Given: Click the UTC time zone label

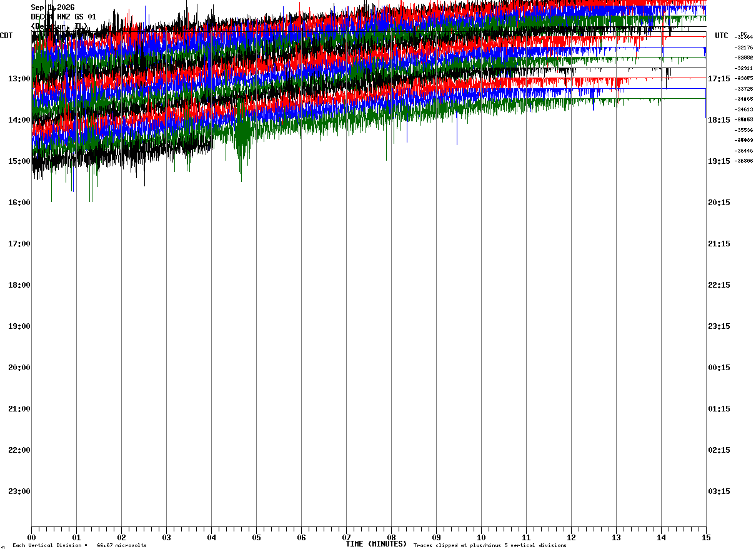Looking at the screenshot, I should 722,36.
